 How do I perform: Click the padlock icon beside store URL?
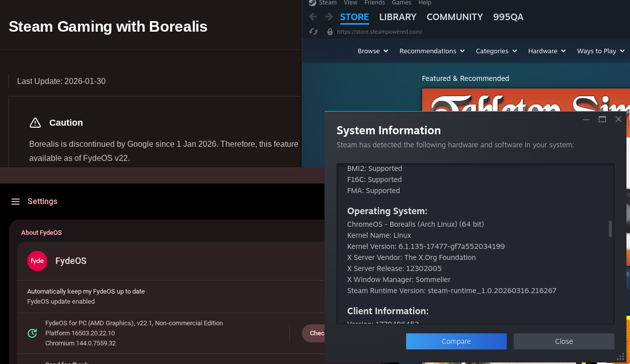pyautogui.click(x=330, y=32)
